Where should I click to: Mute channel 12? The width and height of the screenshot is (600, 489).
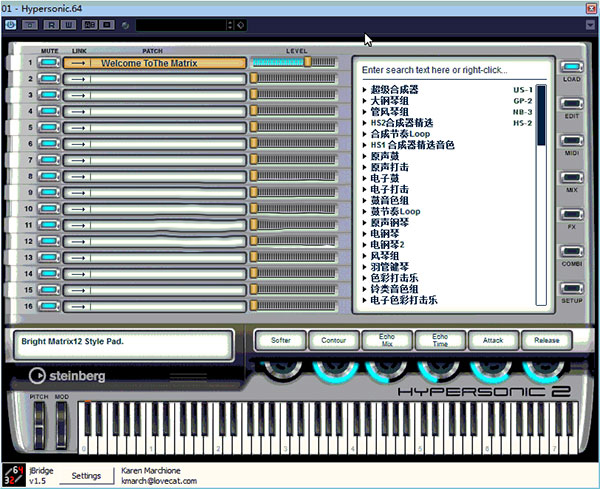click(x=49, y=241)
